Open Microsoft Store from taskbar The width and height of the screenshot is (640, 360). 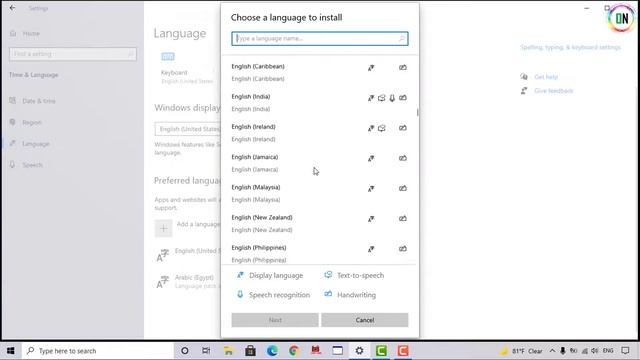[250, 351]
